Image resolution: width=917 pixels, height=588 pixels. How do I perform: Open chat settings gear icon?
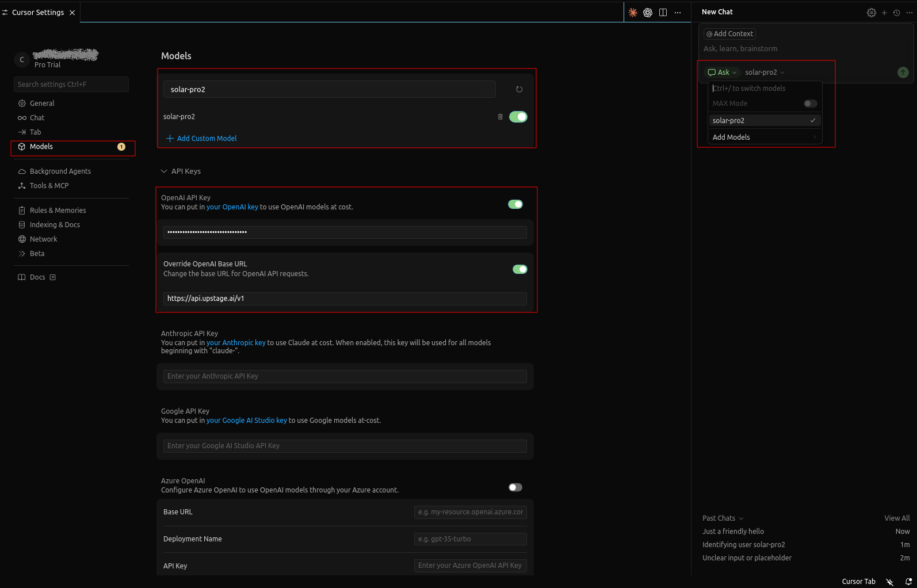tap(872, 13)
